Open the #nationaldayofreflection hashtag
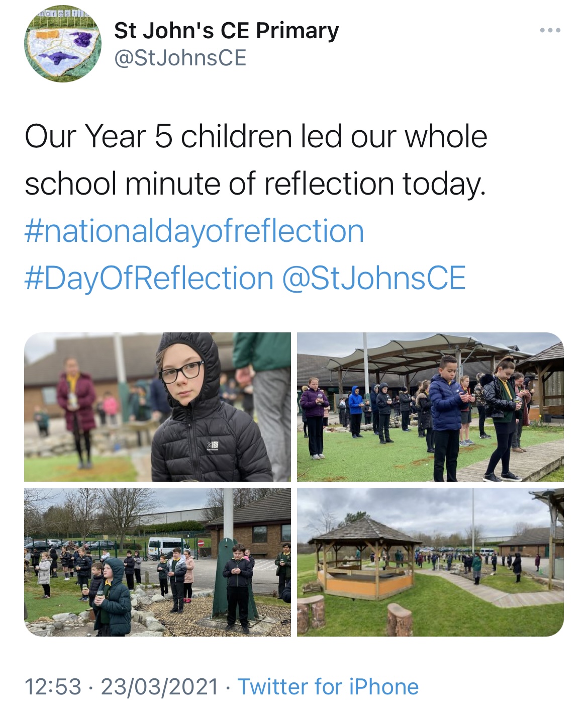Viewport: 588px width, 709px height. pos(194,231)
